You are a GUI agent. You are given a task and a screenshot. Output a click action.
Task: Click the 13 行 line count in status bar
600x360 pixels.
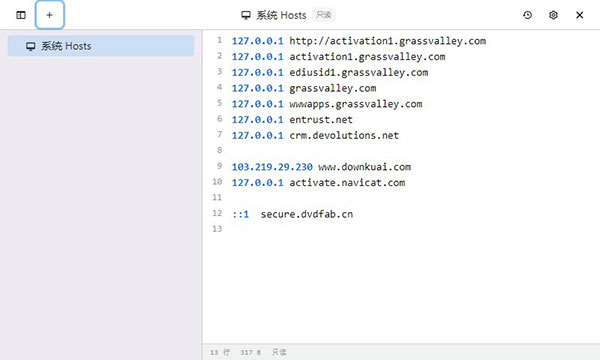click(220, 352)
